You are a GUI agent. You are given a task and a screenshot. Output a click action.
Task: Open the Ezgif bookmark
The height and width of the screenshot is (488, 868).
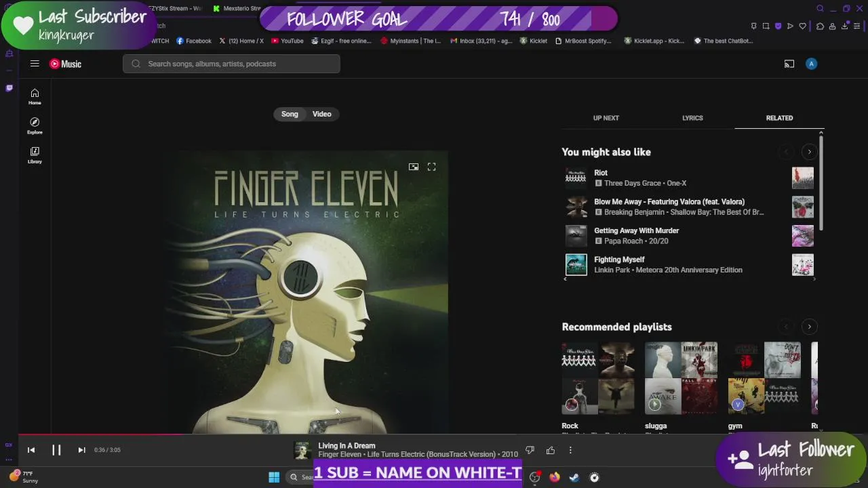[x=342, y=41]
